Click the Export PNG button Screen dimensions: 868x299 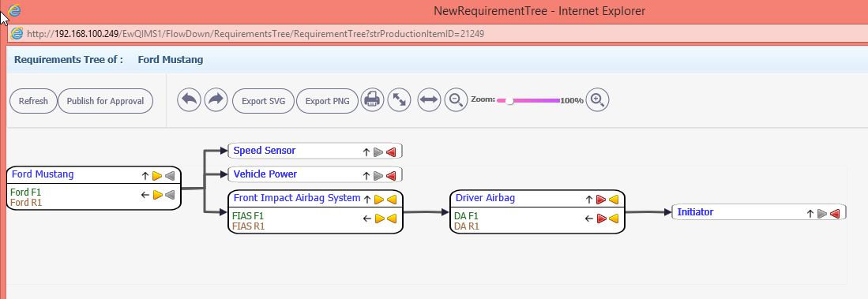(328, 101)
